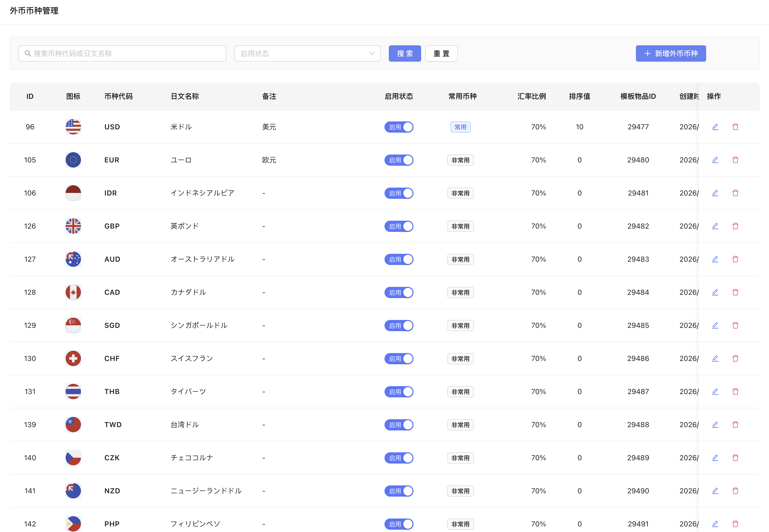Edit the SGD currency row
Image resolution: width=769 pixels, height=532 pixels.
pyautogui.click(x=715, y=325)
